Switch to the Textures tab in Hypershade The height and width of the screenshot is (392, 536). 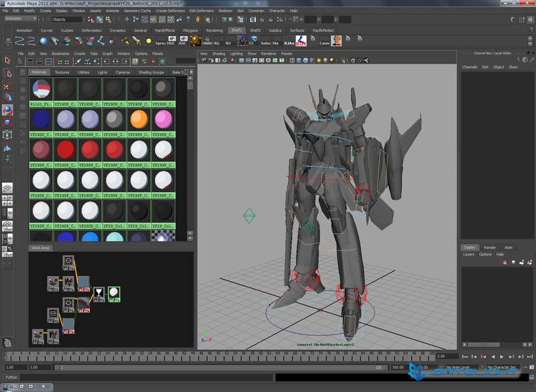62,72
